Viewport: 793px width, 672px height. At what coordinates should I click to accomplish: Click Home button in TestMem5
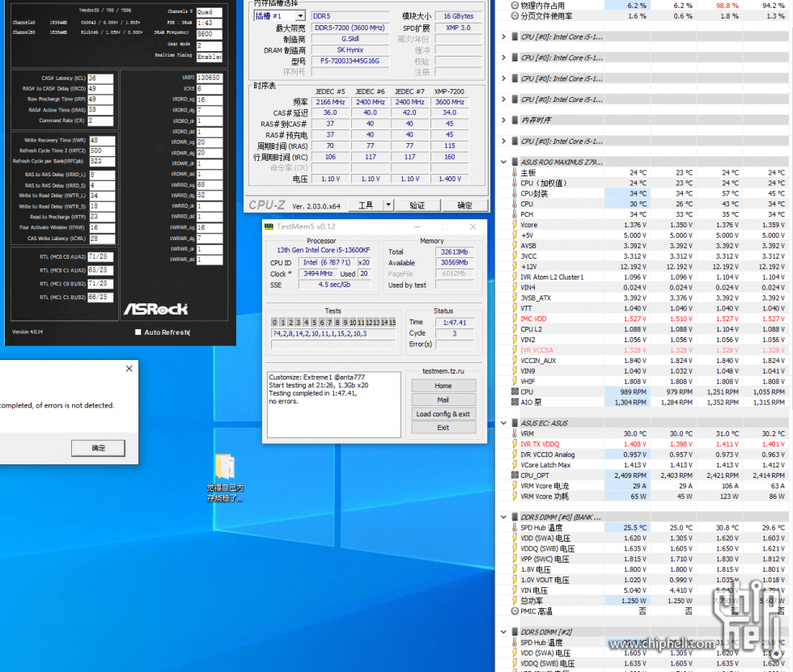click(443, 386)
